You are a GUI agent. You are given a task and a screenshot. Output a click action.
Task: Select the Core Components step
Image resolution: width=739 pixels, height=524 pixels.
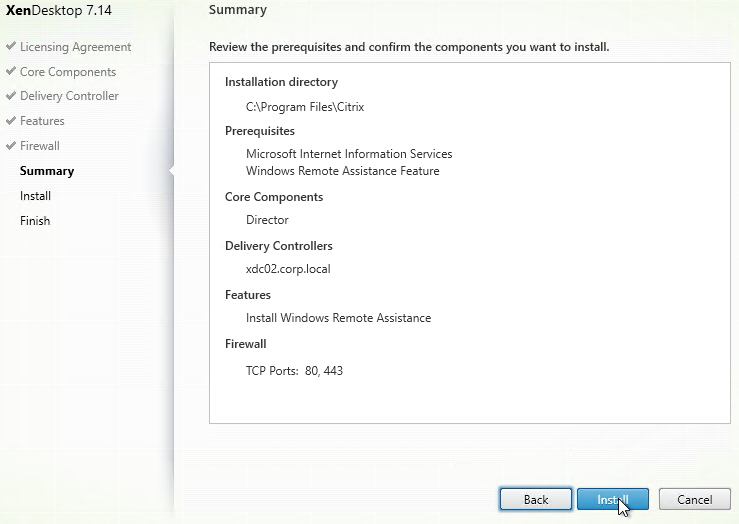pyautogui.click(x=68, y=72)
